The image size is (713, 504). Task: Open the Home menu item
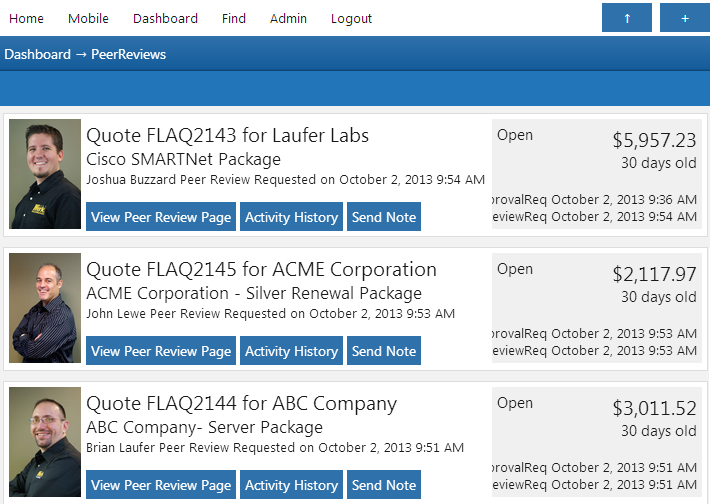(x=26, y=18)
